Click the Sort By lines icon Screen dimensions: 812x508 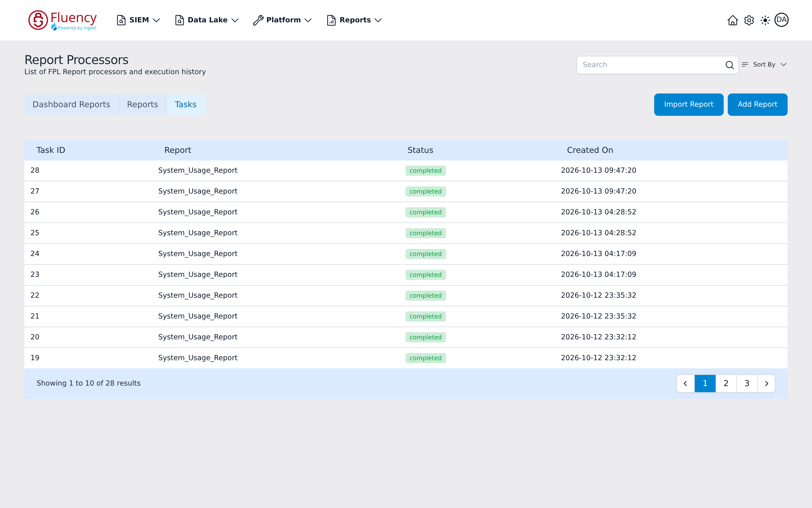click(x=745, y=65)
